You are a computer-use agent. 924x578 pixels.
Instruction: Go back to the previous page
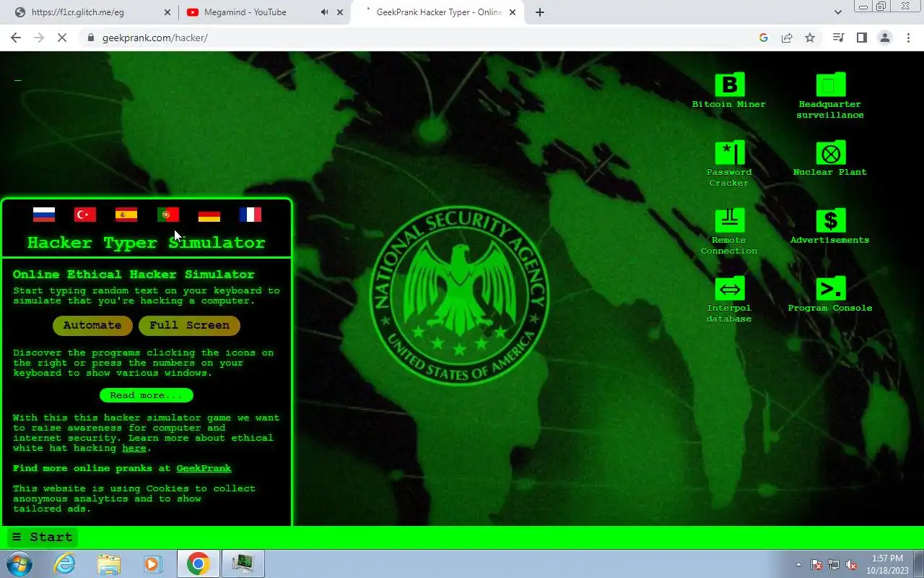click(16, 38)
